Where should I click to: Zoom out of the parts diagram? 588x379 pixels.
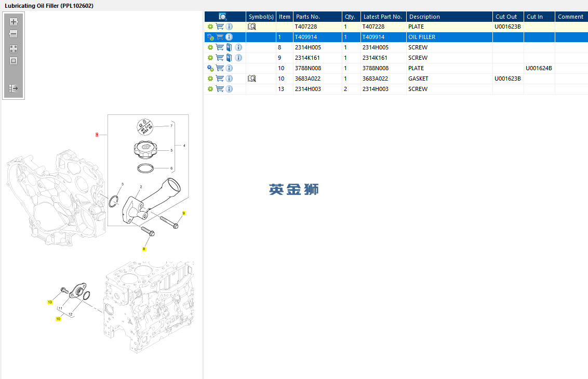[x=14, y=34]
